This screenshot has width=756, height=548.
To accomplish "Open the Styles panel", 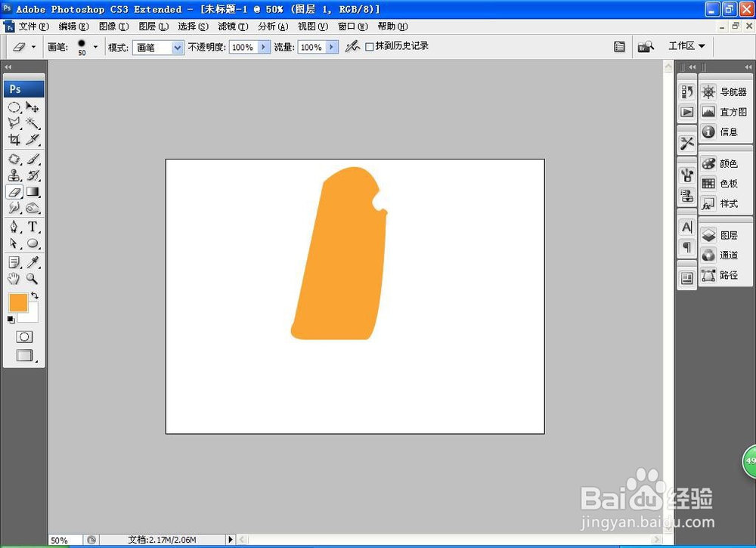I will click(x=725, y=203).
